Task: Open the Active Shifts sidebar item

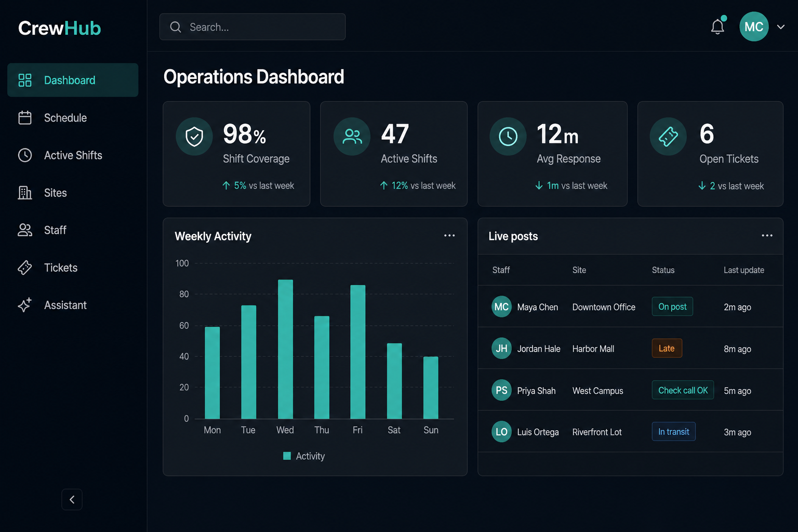Action: tap(73, 155)
